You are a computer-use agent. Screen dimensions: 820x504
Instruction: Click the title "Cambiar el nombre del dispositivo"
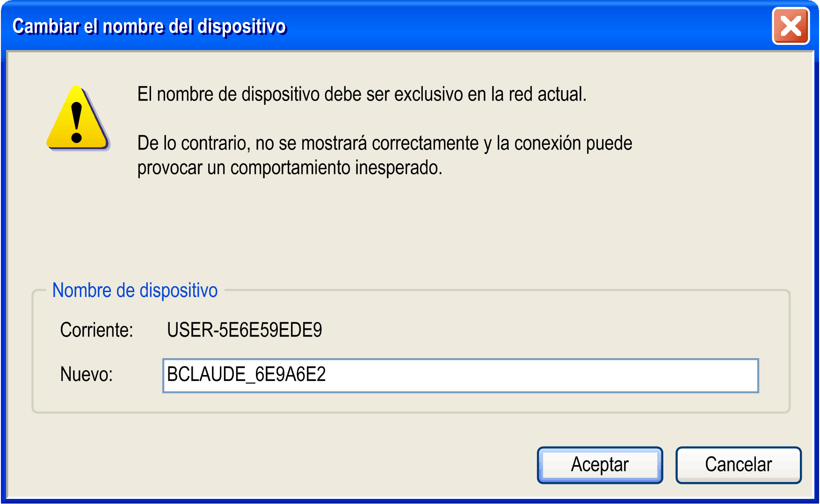[x=149, y=27]
